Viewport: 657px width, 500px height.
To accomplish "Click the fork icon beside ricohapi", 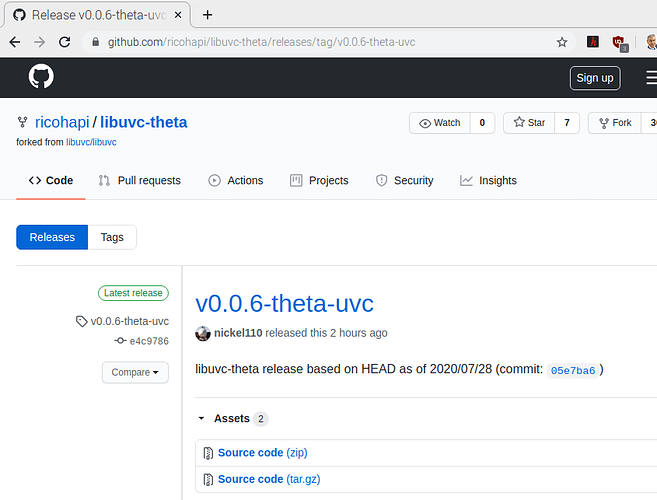I will click(22, 122).
